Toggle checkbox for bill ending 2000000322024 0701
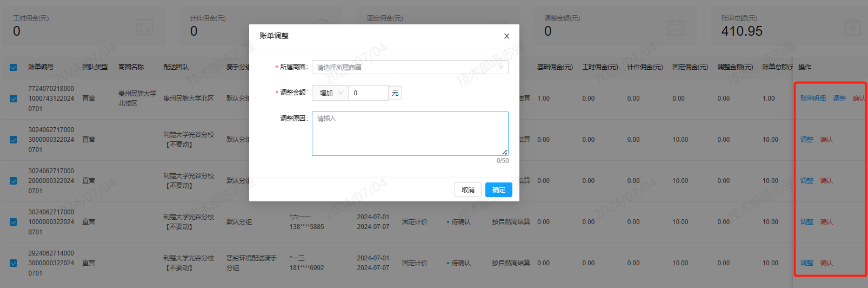868x288 pixels. pyautogui.click(x=14, y=181)
